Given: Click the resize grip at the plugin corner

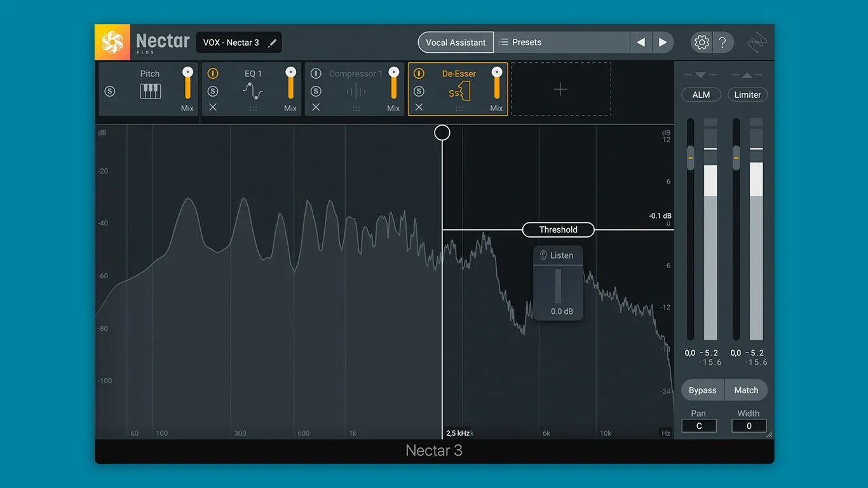Looking at the screenshot, I should (769, 434).
